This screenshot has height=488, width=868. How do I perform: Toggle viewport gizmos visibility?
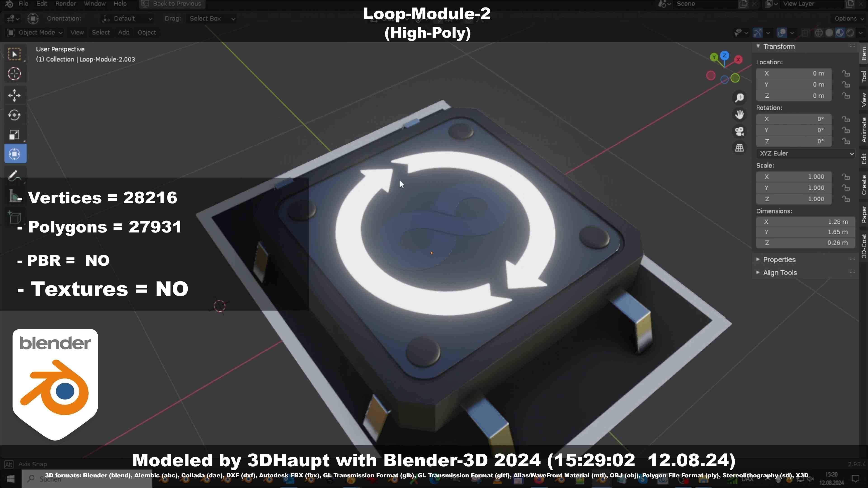coord(757,33)
